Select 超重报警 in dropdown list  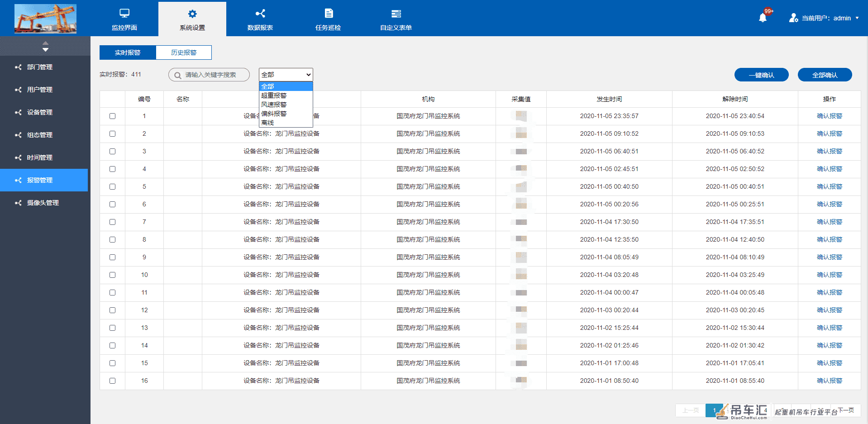pos(286,95)
